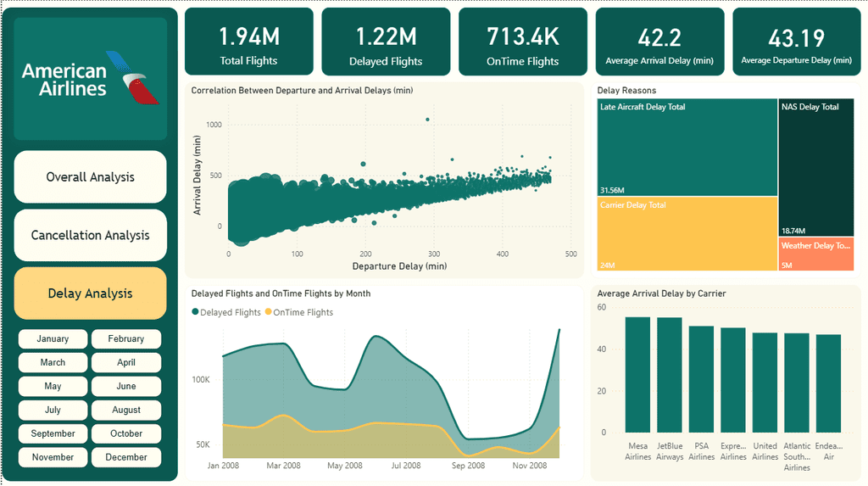Filter by June
Image resolution: width=868 pixels, height=486 pixels.
point(126,386)
